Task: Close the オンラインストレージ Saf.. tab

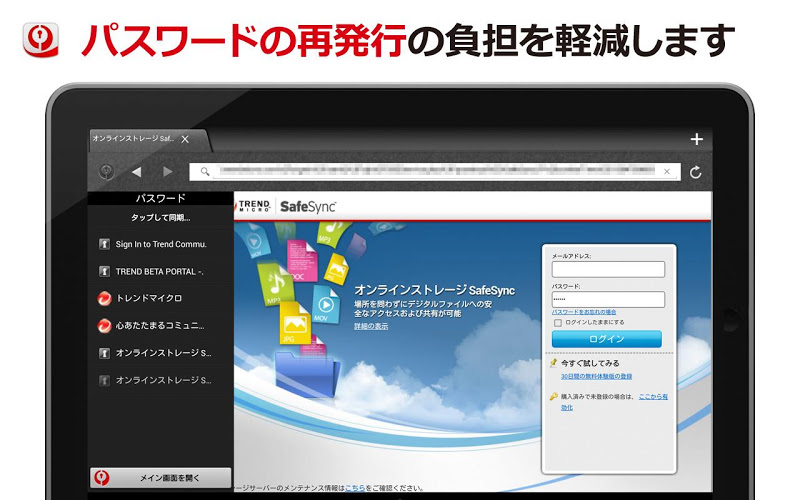Action: click(x=185, y=139)
